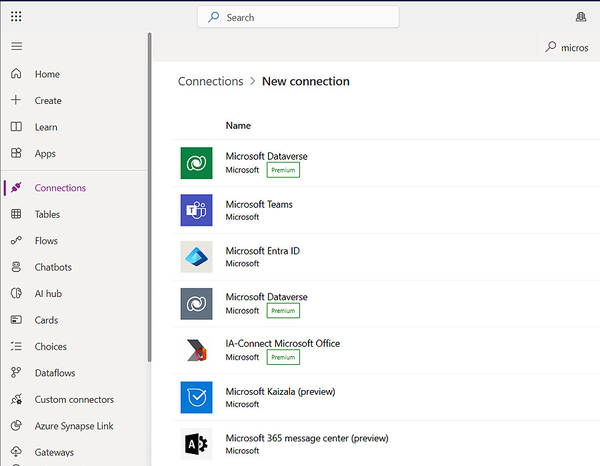Viewport: 600px width, 466px height.
Task: Click the magnifier icon beside micros filter
Action: click(551, 47)
